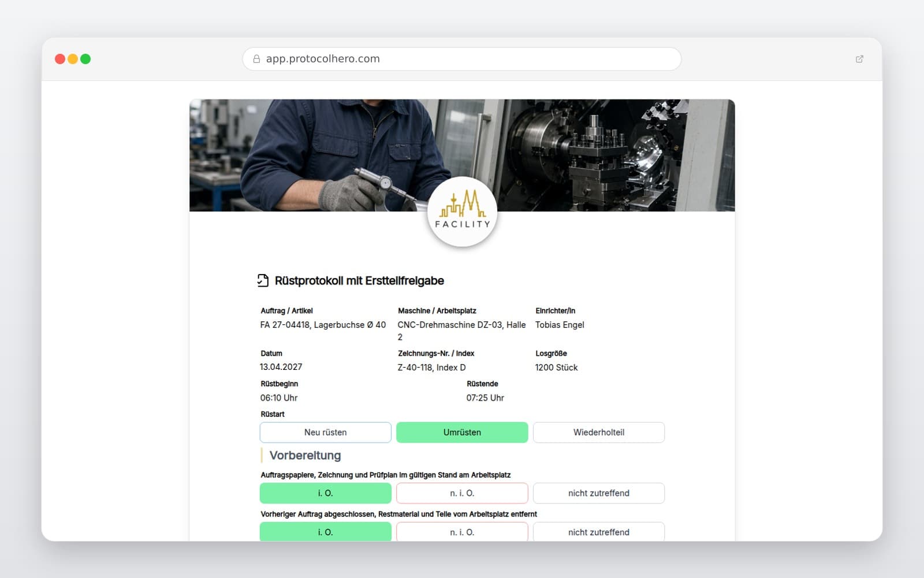The image size is (924, 578).
Task: Click the Vorbereitung section heading
Action: click(305, 455)
